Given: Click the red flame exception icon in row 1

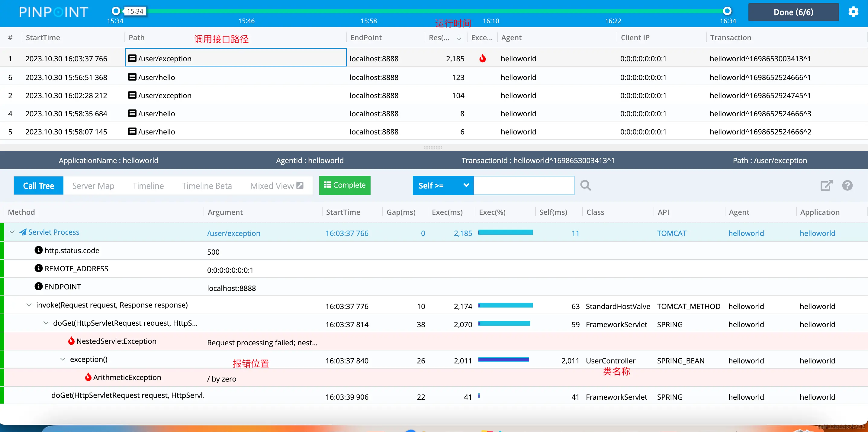Looking at the screenshot, I should coord(483,59).
